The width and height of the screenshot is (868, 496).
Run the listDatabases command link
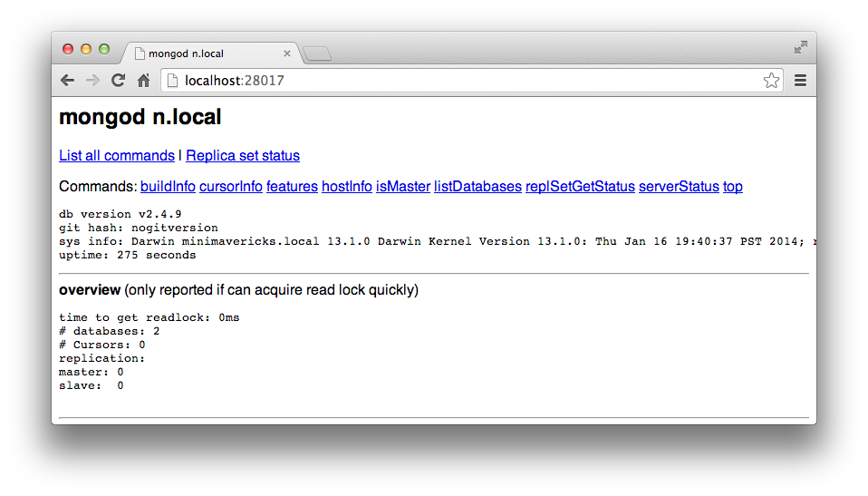click(477, 187)
